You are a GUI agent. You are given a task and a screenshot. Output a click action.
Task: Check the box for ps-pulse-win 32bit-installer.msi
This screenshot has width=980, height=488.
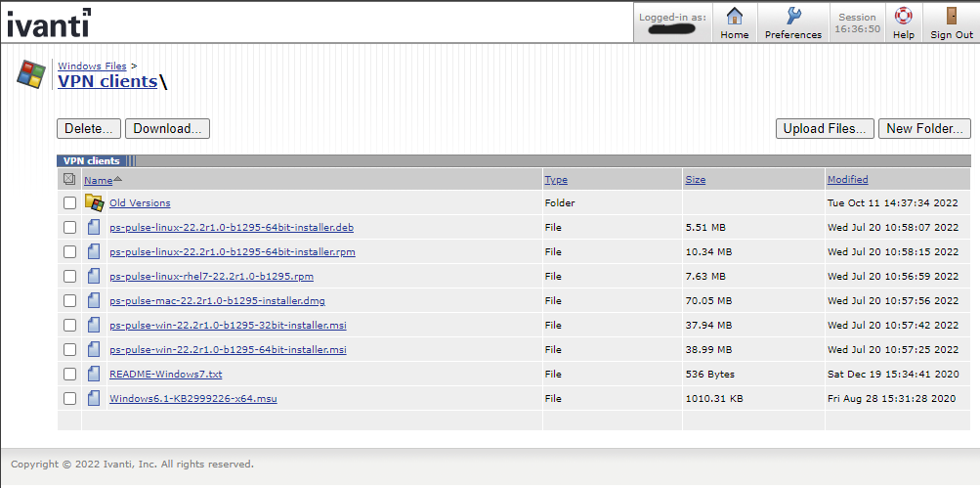69,325
